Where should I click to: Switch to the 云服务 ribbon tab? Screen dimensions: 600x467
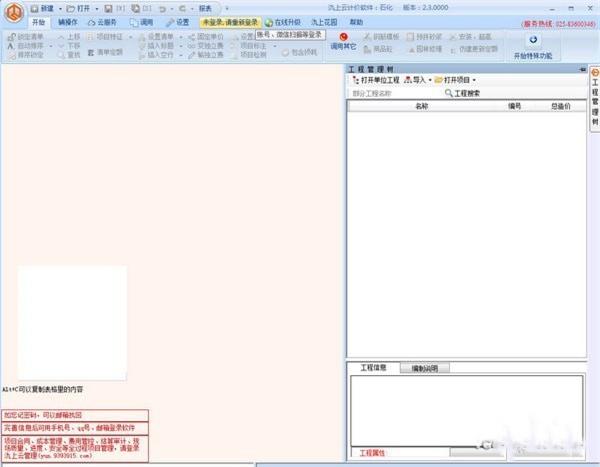(102, 23)
